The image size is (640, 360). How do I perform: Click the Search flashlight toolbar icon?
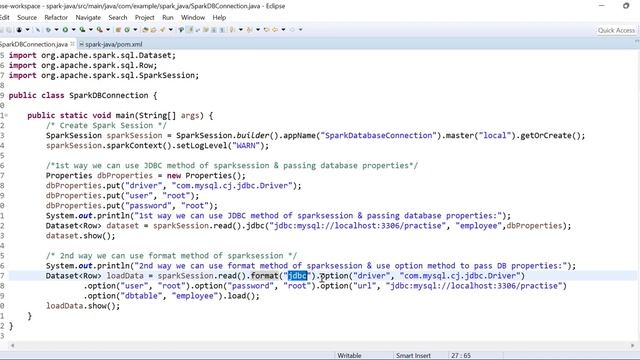(x=162, y=29)
